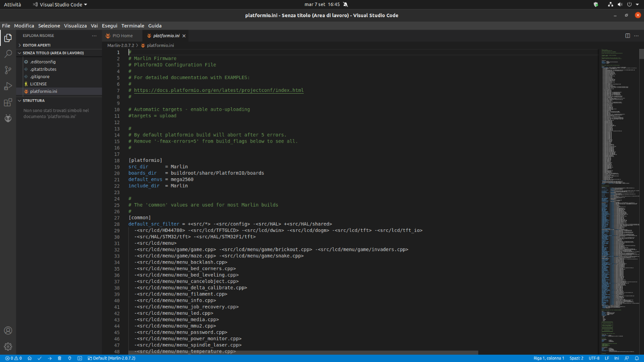Open the Run and Debug view
This screenshot has width=644, height=362.
[x=8, y=86]
